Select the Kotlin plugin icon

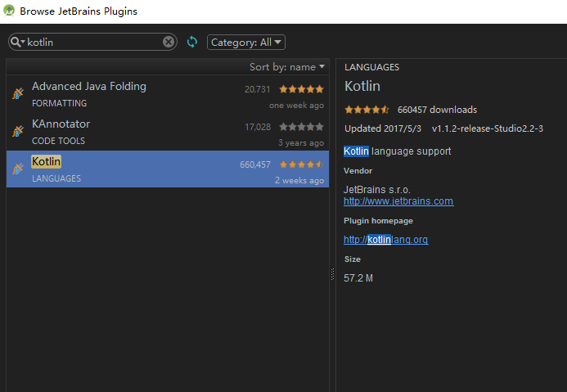(x=18, y=169)
